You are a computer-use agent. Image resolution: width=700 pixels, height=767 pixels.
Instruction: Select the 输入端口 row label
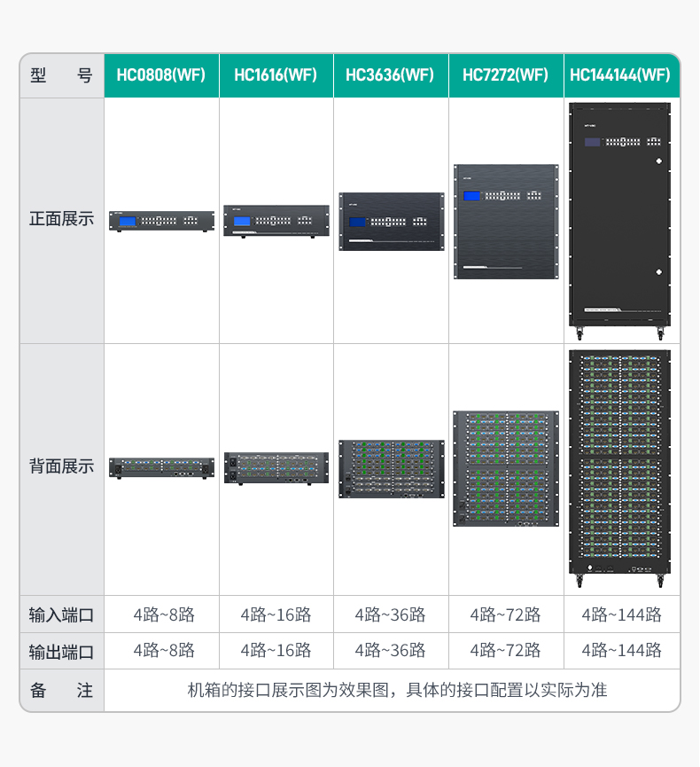pyautogui.click(x=62, y=614)
